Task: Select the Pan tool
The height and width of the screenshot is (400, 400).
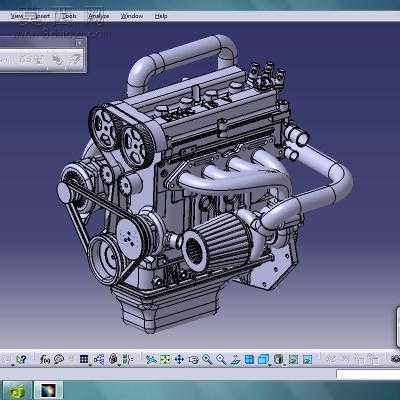Action: pos(179,359)
